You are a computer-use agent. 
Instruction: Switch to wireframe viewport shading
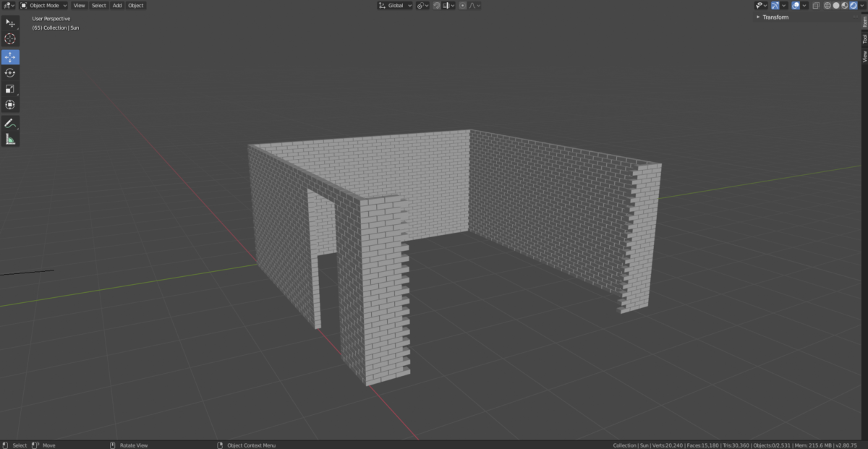[x=827, y=6]
